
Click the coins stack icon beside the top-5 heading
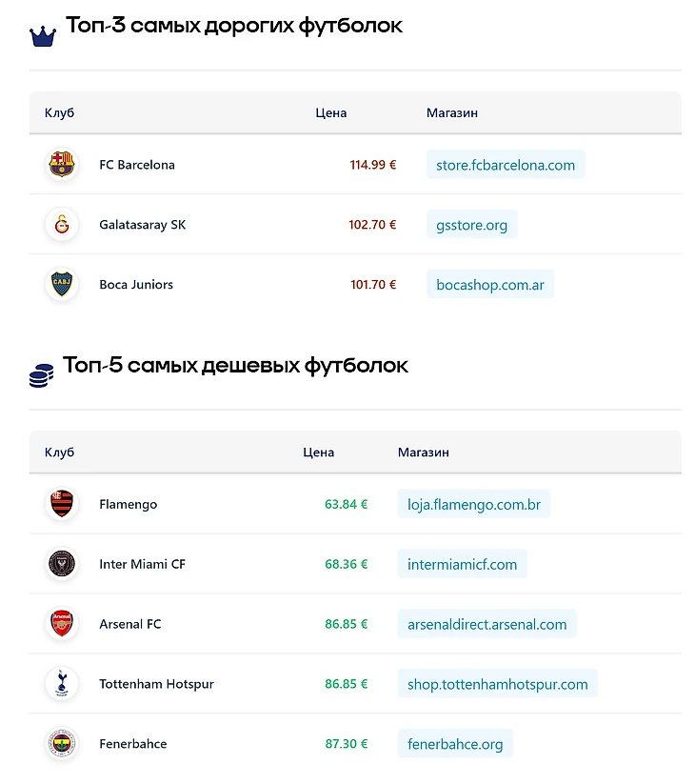click(x=41, y=375)
